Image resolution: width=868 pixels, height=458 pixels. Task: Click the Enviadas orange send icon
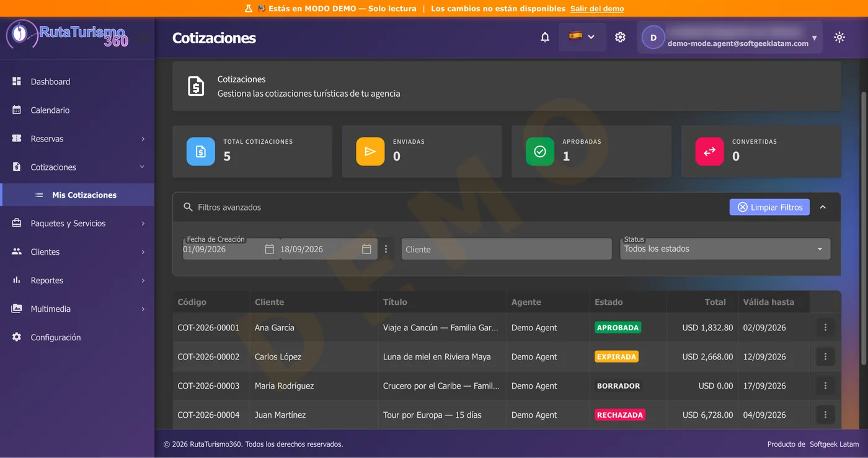pyautogui.click(x=370, y=151)
